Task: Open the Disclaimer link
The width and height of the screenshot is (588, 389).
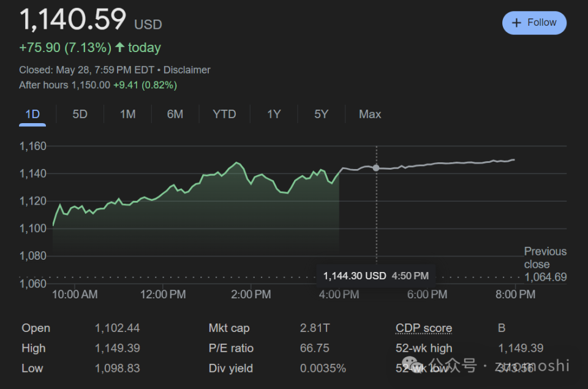Action: tap(187, 70)
